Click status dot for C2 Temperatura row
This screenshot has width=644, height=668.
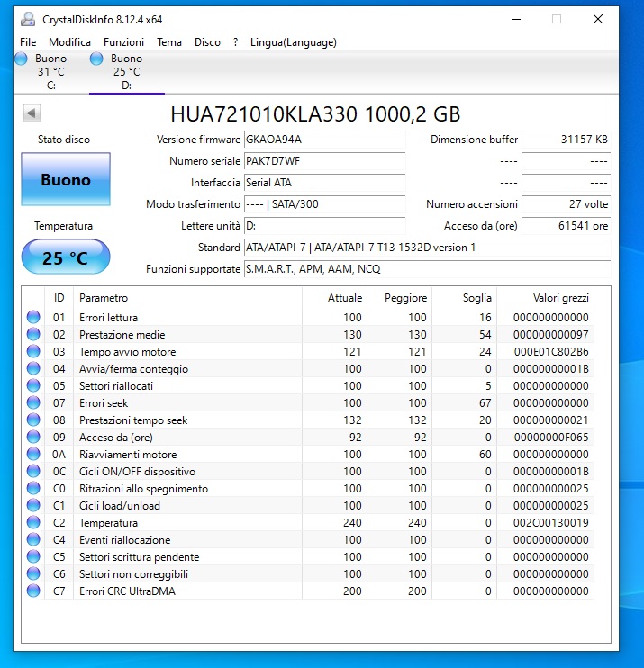point(33,522)
